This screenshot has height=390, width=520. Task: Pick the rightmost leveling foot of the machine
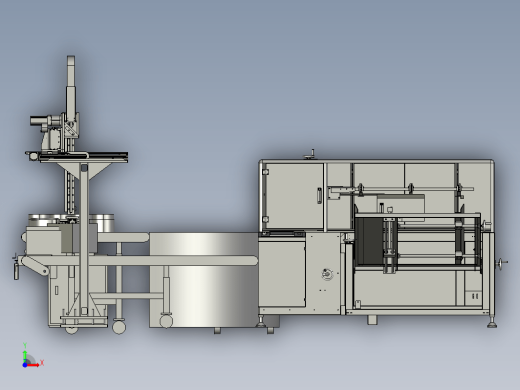click(x=492, y=321)
